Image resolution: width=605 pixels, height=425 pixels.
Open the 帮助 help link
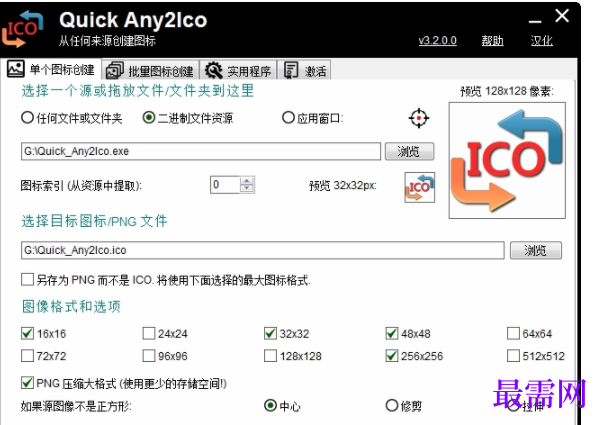[x=492, y=41]
